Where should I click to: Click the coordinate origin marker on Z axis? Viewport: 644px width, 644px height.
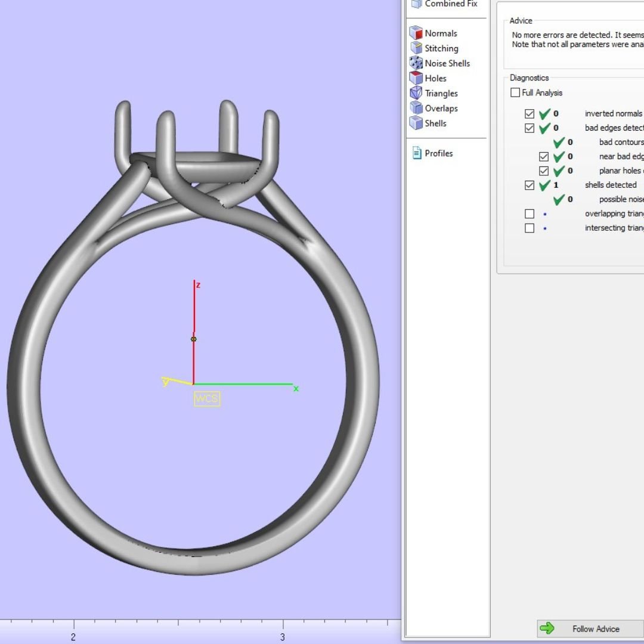pyautogui.click(x=193, y=339)
